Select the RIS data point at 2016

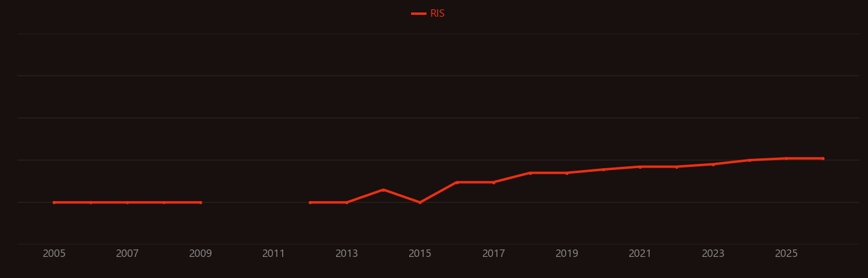pos(457,182)
